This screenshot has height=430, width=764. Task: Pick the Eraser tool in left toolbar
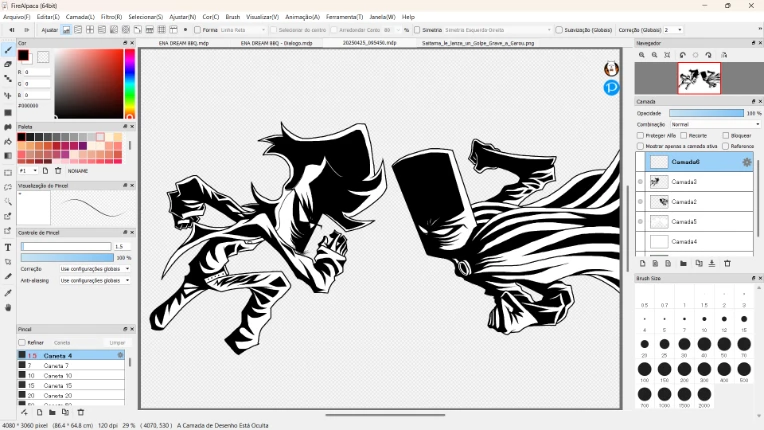[x=8, y=64]
